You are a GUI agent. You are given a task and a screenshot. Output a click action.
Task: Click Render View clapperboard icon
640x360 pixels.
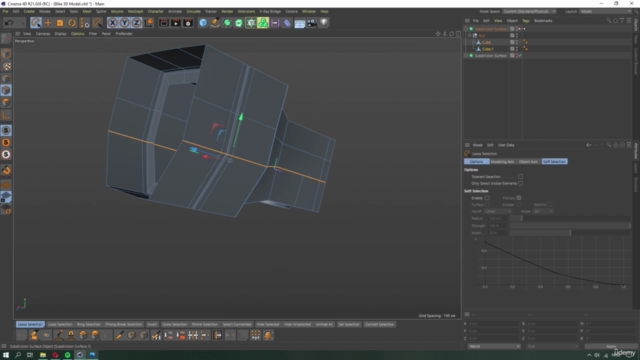coord(164,23)
